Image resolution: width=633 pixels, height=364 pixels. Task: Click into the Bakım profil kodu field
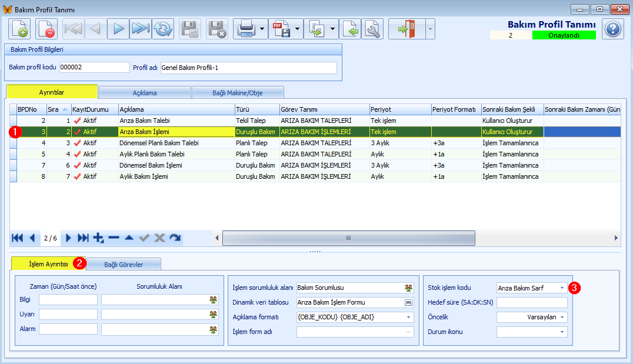coord(95,68)
